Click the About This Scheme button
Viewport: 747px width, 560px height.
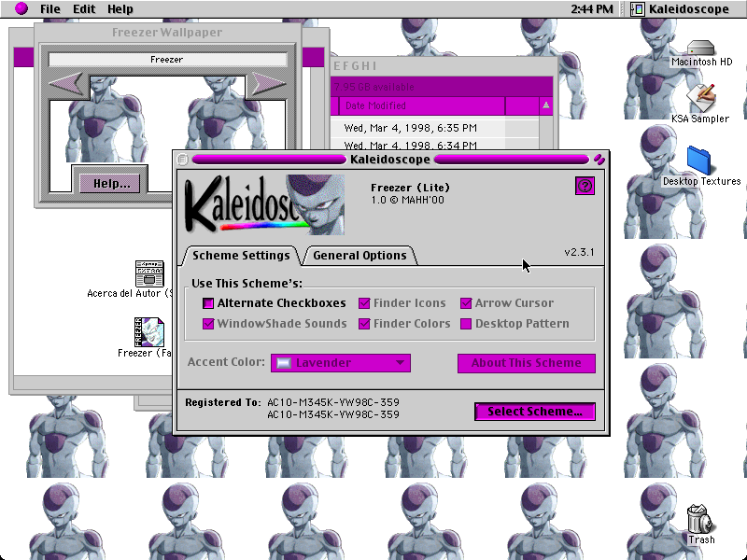pyautogui.click(x=527, y=363)
